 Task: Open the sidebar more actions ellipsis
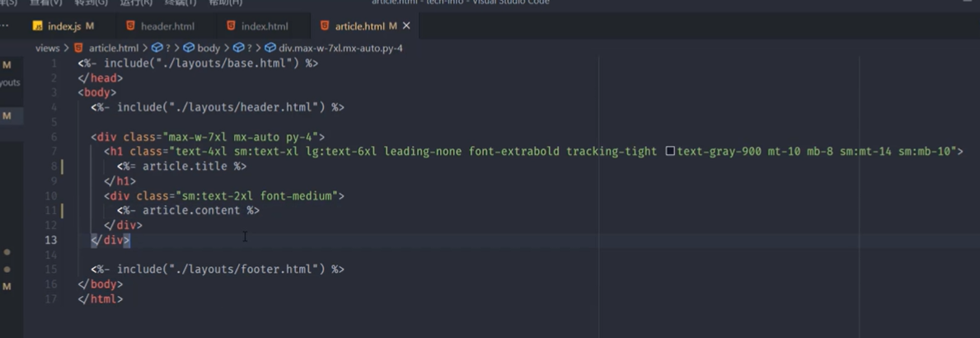tap(5, 26)
